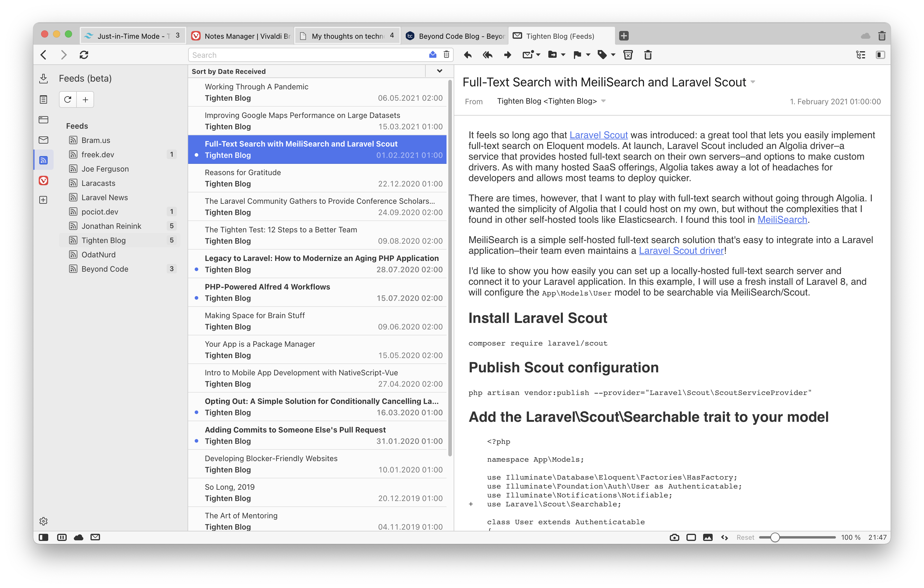
Task: Click the sync cloud icon in tab bar
Action: 865,36
